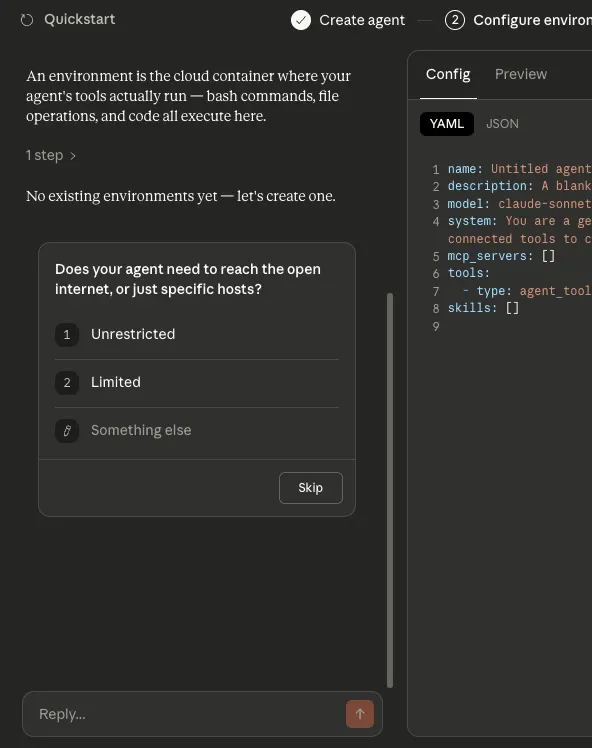Screen dimensions: 592x748
Task: Click the chat scrollbar thumb
Action: click(x=390, y=490)
